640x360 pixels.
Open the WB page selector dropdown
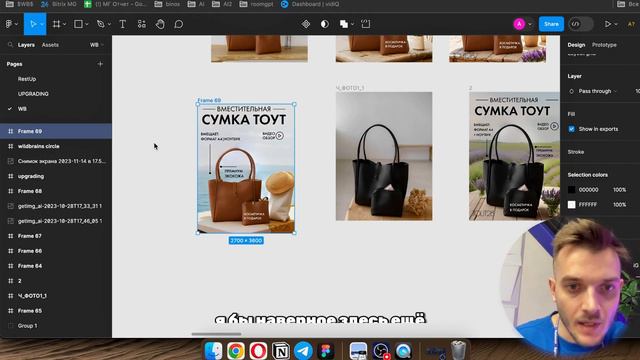click(97, 45)
